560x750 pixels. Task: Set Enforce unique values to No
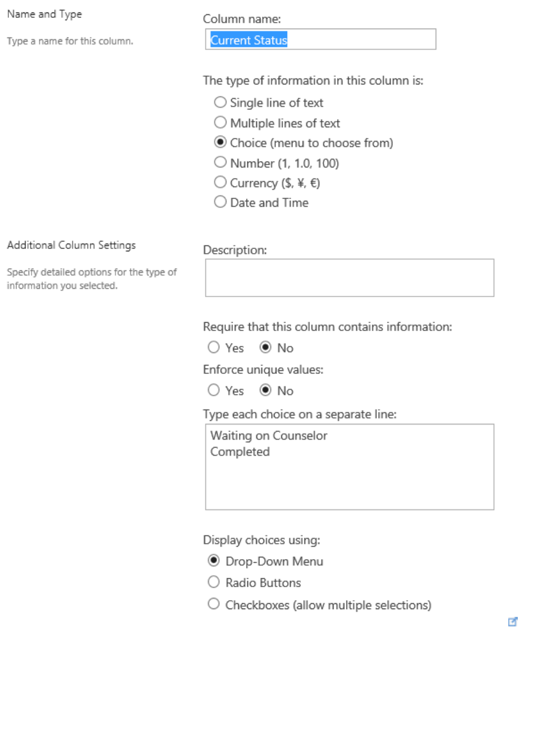(x=266, y=390)
